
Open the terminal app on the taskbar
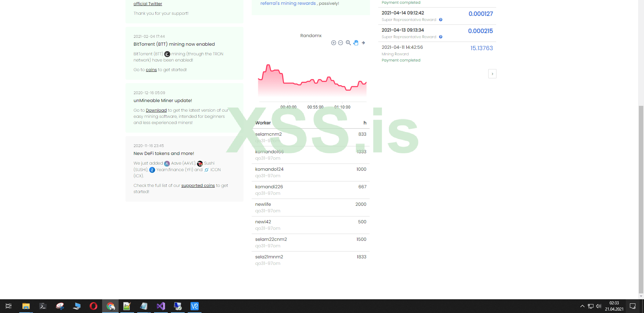coord(43,306)
